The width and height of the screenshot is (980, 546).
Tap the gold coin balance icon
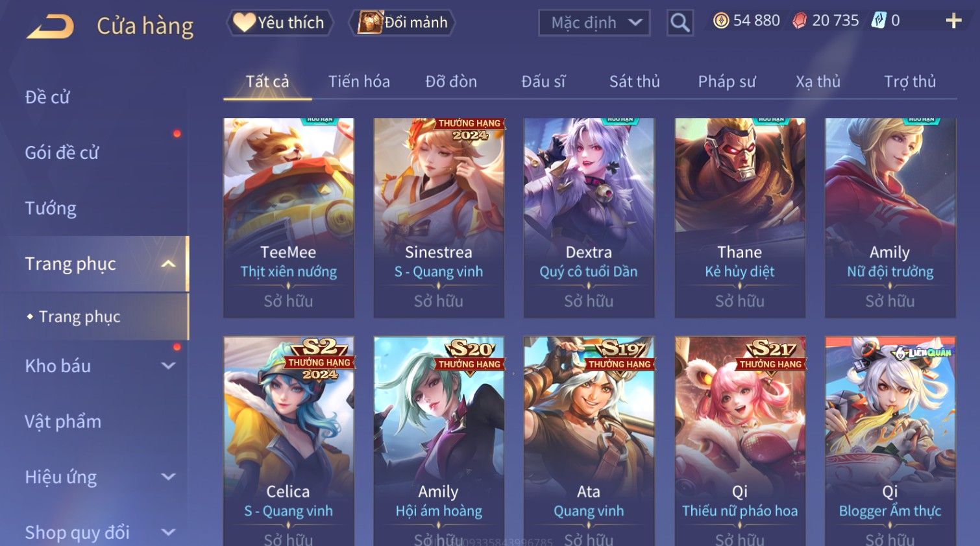click(720, 21)
